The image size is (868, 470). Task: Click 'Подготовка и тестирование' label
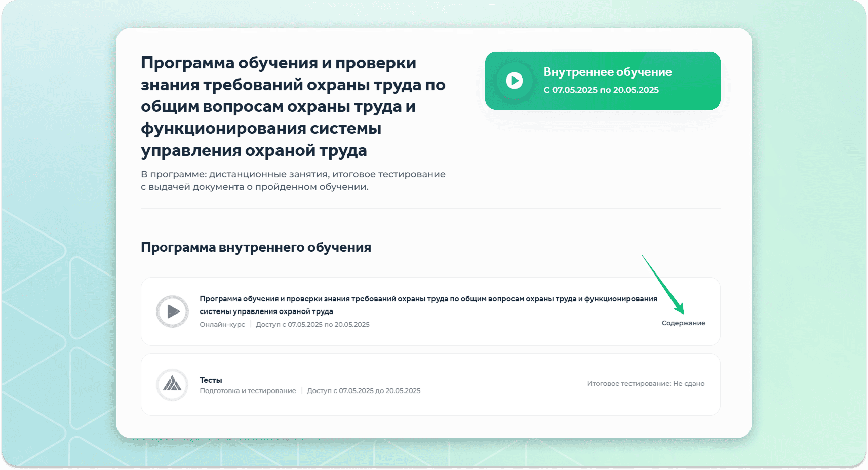pos(248,391)
